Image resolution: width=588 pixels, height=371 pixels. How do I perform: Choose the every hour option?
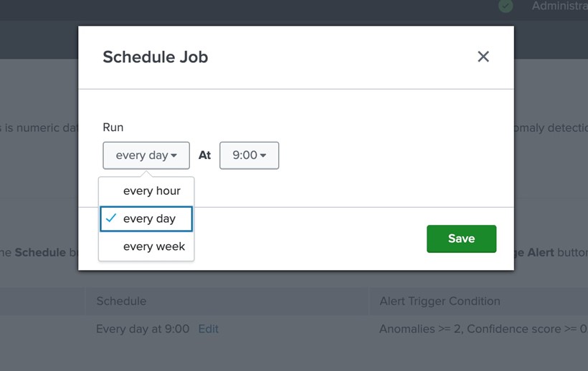[151, 191]
